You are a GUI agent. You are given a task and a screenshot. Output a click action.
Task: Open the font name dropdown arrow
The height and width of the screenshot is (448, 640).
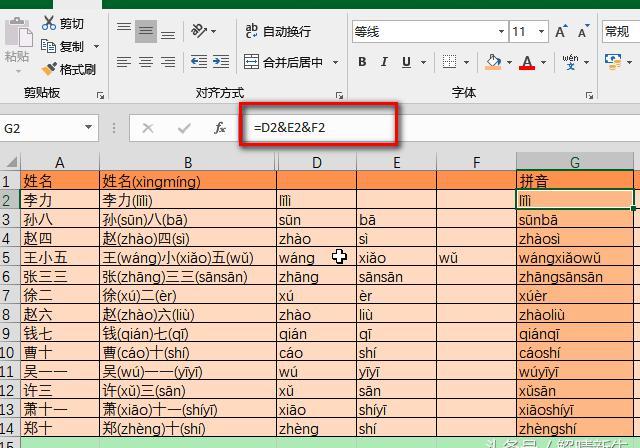point(502,31)
